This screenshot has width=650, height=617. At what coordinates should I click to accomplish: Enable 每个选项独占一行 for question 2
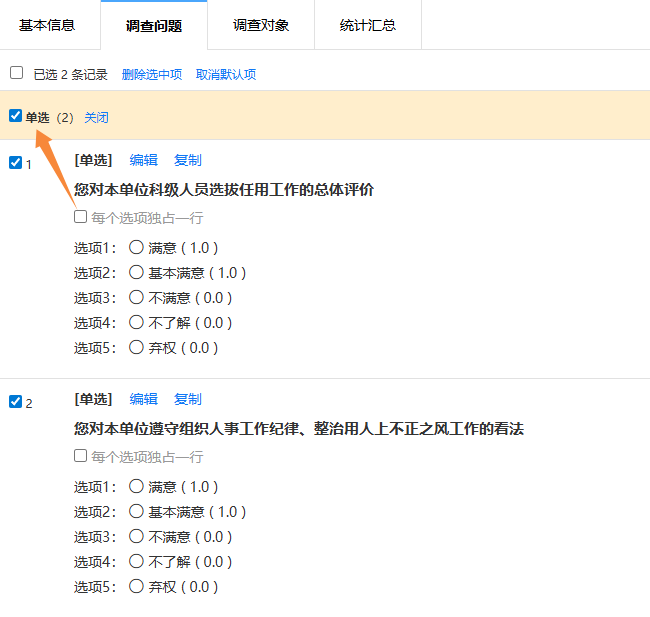pos(81,456)
